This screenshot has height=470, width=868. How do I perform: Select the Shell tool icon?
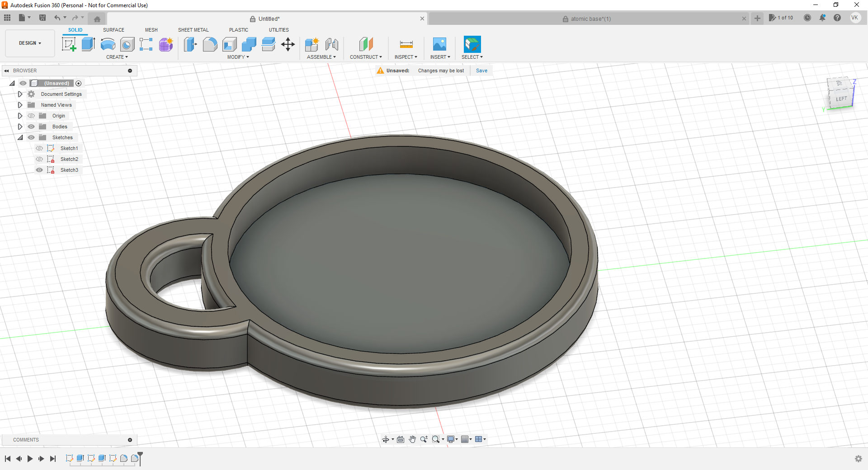tap(229, 44)
